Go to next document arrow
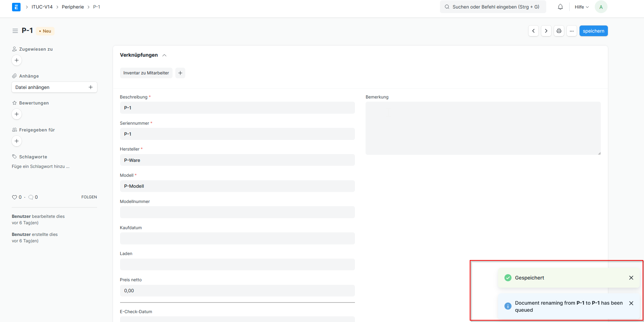The height and width of the screenshot is (322, 644). click(546, 31)
